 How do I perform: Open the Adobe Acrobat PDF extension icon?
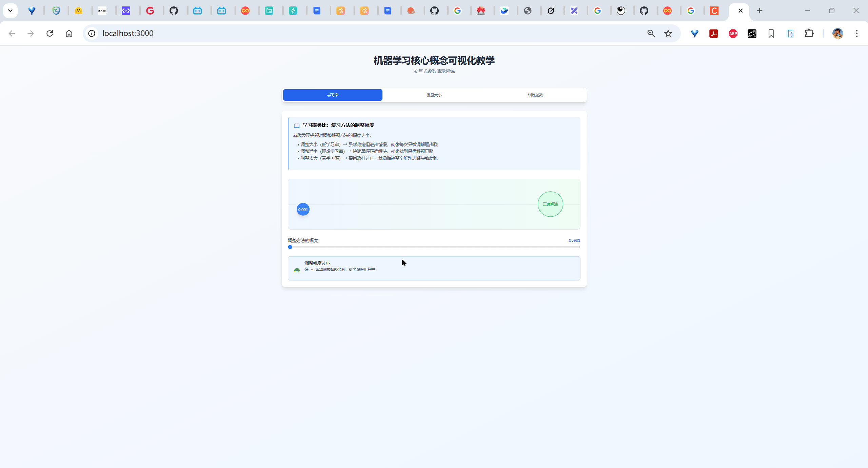point(714,33)
